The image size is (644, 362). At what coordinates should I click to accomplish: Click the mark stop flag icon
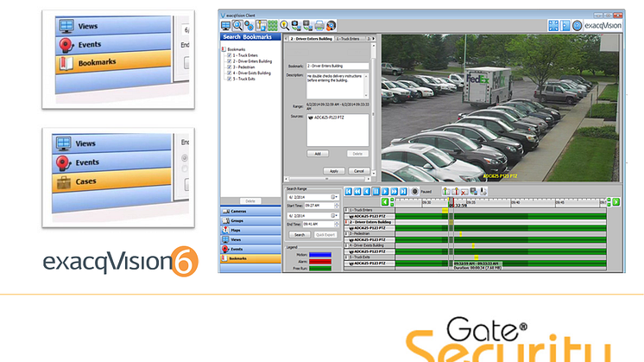[456, 192]
